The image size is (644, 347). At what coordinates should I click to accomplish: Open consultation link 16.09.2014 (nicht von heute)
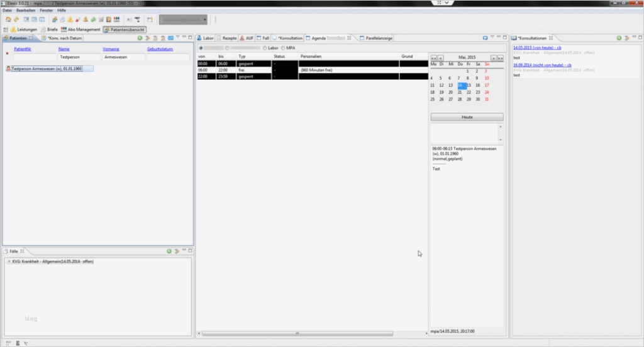click(x=542, y=65)
